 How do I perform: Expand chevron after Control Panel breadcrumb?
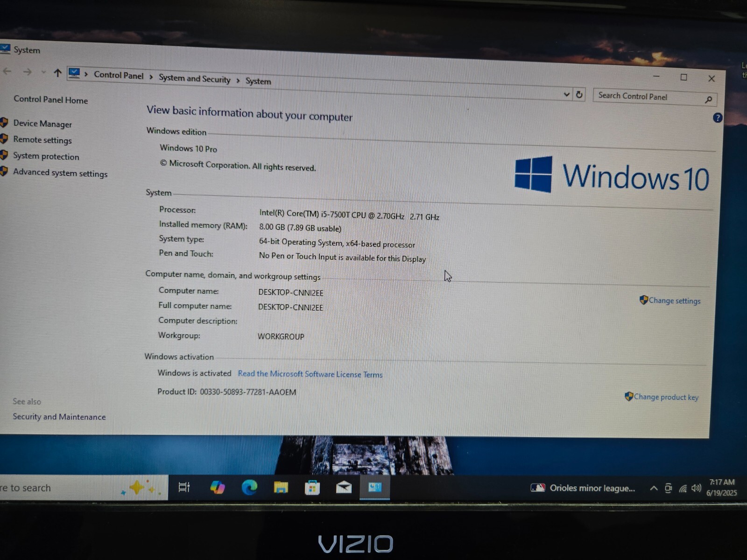151,77
